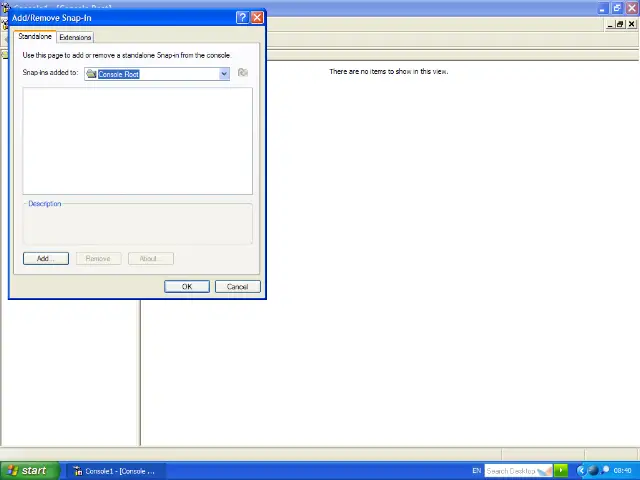Click the Search Desktop input field
This screenshot has height=480, width=640.
pos(510,470)
